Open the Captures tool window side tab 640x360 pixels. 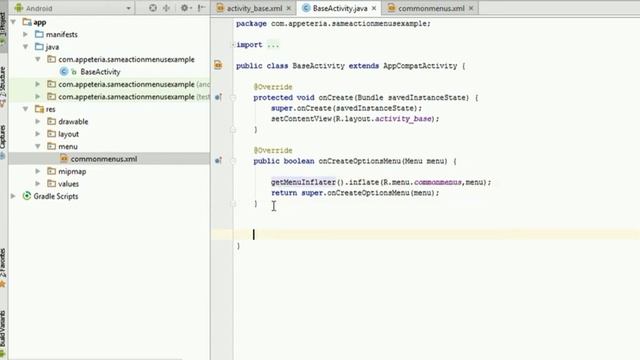pyautogui.click(x=3, y=142)
